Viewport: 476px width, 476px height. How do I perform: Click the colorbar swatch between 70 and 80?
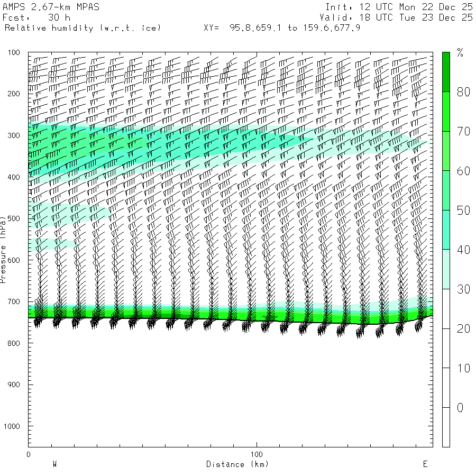pos(446,111)
